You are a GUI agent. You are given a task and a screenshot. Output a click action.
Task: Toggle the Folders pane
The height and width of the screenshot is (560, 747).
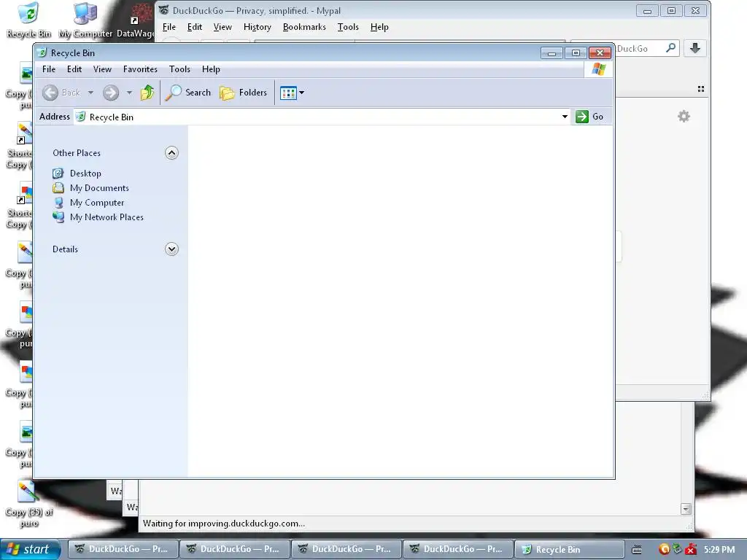point(243,93)
